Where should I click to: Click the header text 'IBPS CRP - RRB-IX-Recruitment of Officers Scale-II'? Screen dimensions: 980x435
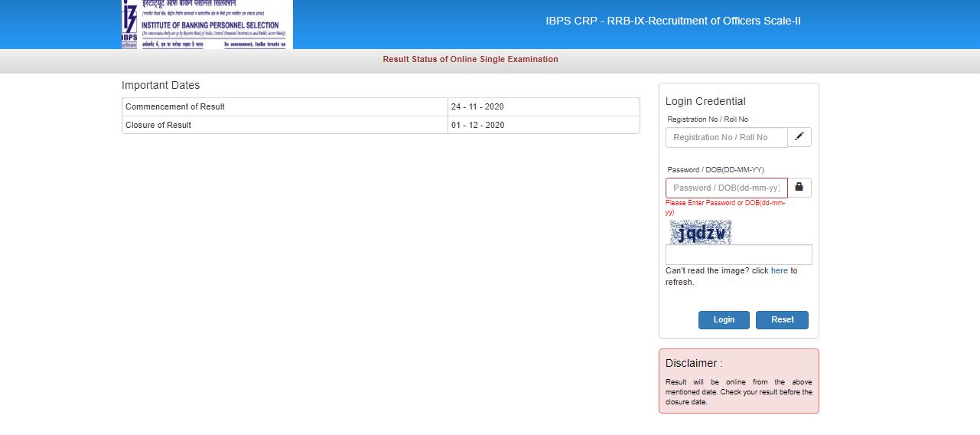tap(673, 21)
